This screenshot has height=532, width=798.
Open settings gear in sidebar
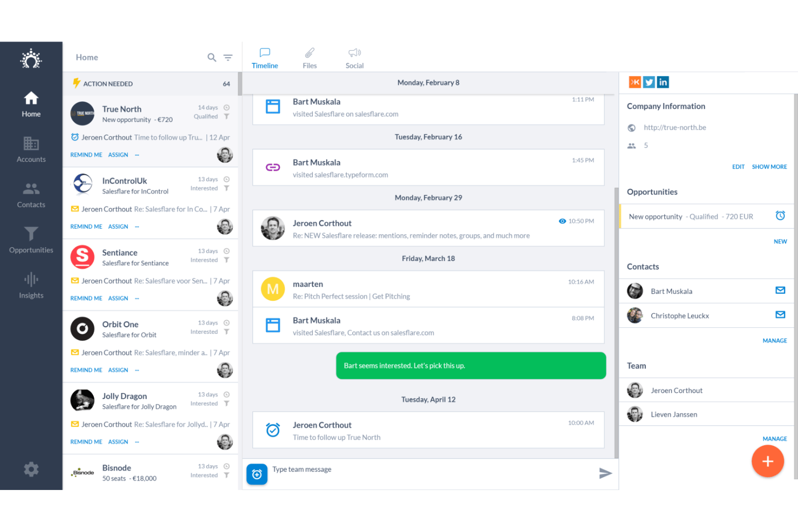click(31, 469)
